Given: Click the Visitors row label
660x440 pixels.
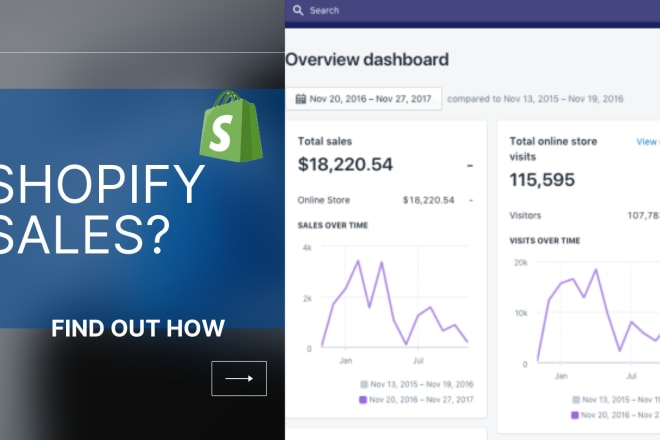Looking at the screenshot, I should tap(525, 216).
